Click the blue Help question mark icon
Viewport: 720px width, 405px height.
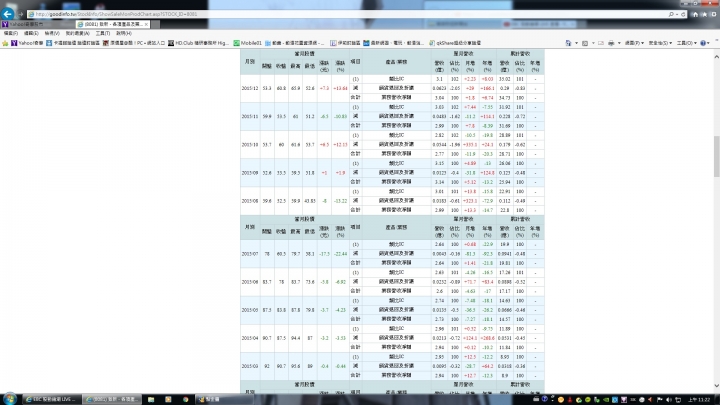coord(703,43)
